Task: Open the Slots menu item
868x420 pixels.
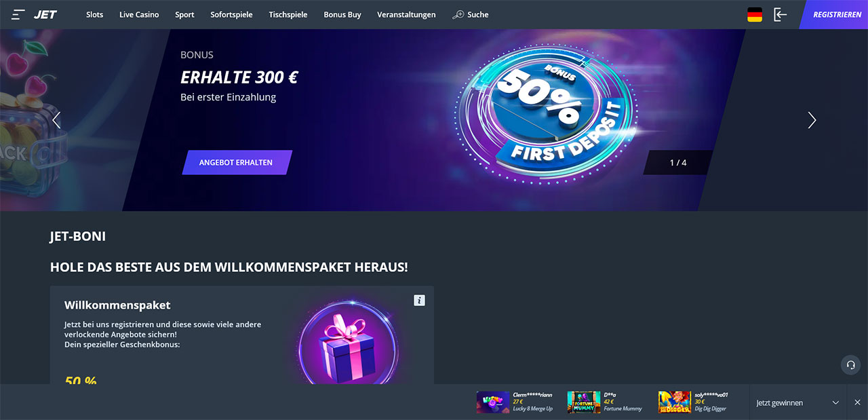Action: (95, 14)
